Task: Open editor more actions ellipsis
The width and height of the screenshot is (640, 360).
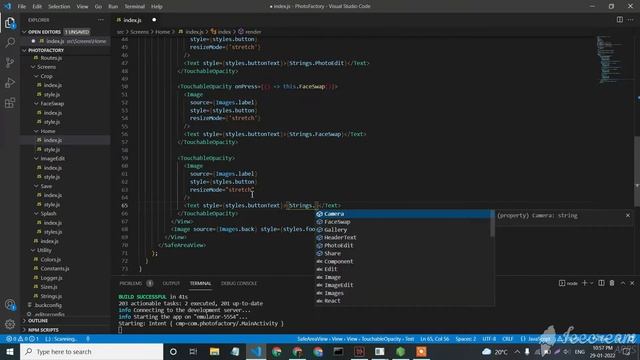Action: tap(631, 19)
